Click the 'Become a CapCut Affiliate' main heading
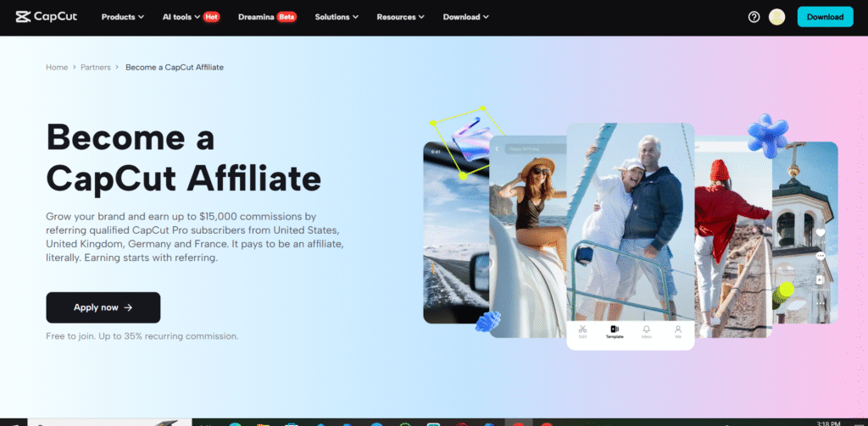The height and width of the screenshot is (426, 868). pyautogui.click(x=183, y=158)
